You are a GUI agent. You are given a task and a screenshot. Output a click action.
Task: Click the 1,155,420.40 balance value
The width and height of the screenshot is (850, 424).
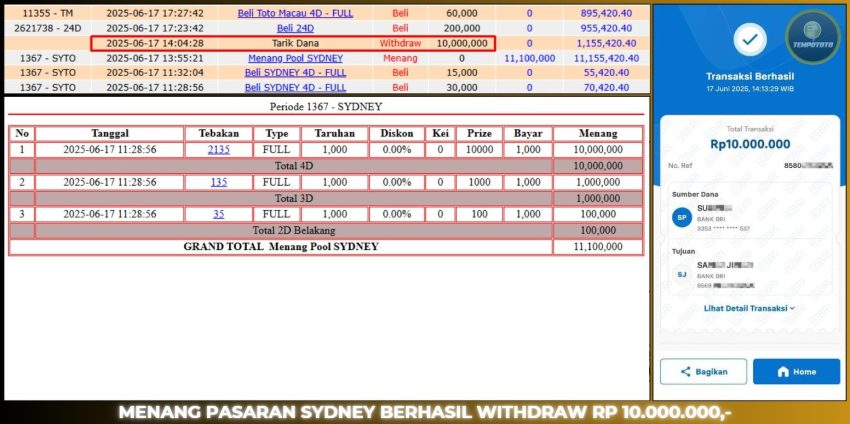[607, 43]
